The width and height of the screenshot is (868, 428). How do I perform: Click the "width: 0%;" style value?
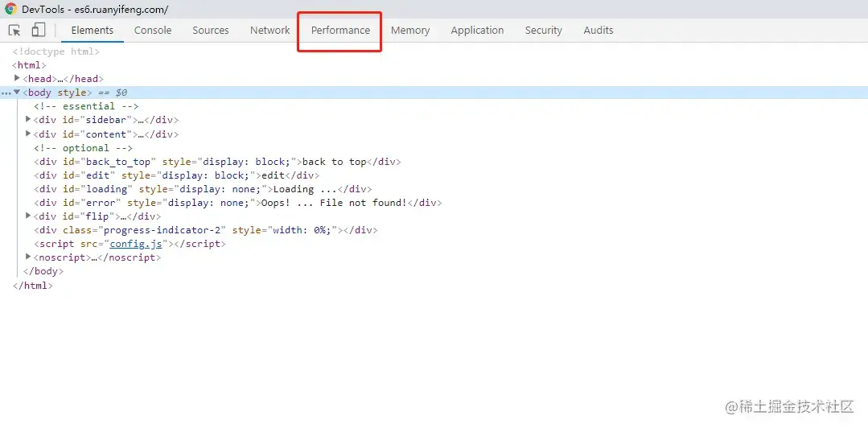tap(302, 230)
